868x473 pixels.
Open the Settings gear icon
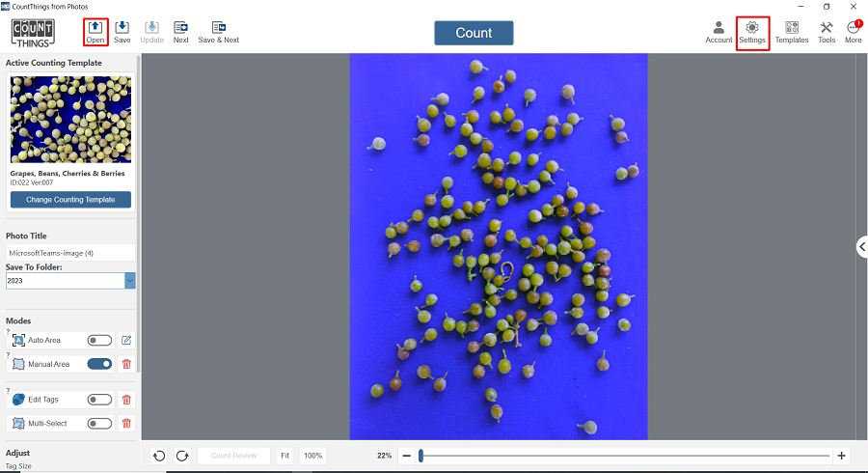pos(752,28)
